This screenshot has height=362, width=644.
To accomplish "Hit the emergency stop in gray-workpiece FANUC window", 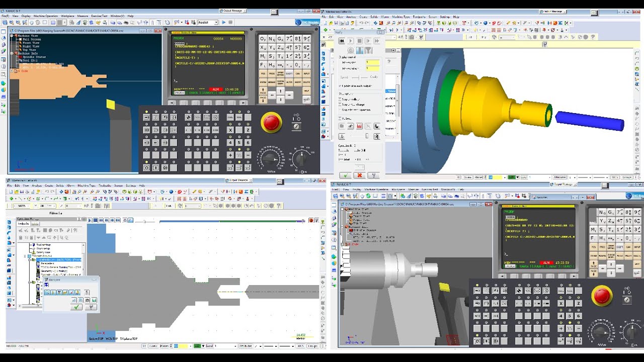I will coord(601,295).
